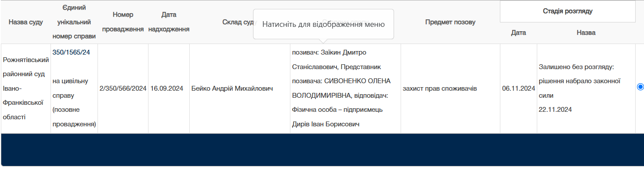Screen dimensions: 644x195
Task: Click the 'Єдиний унікальний номер справи' column header
Action: tap(74, 22)
